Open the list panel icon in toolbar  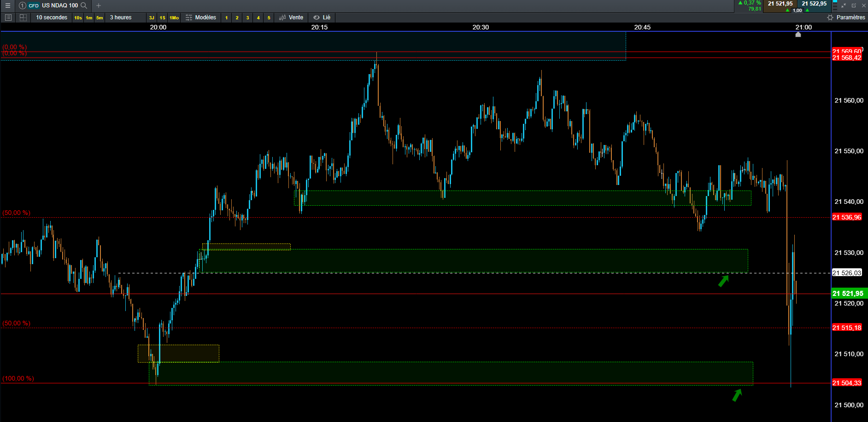8,17
